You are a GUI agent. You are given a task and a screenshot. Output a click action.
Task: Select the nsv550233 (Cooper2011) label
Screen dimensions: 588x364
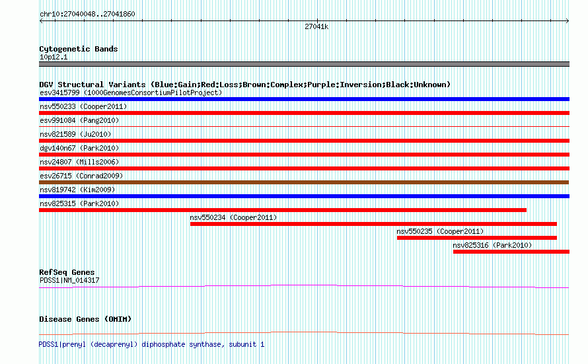(83, 106)
